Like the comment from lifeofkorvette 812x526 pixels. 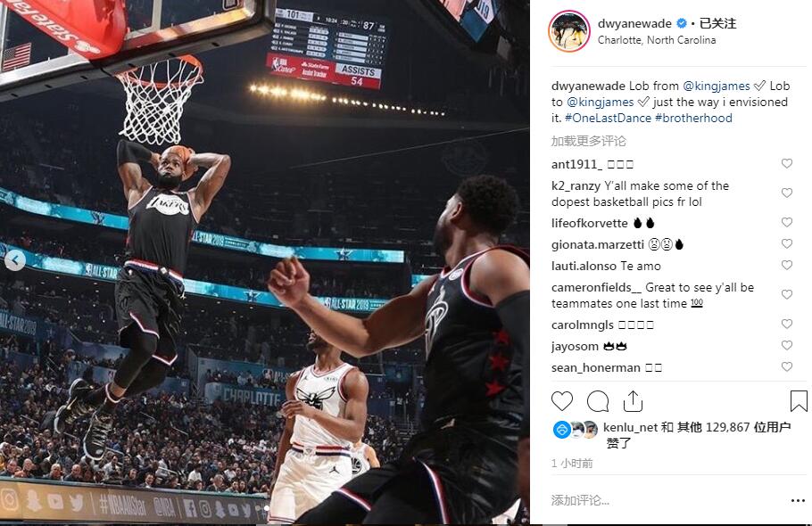click(787, 222)
